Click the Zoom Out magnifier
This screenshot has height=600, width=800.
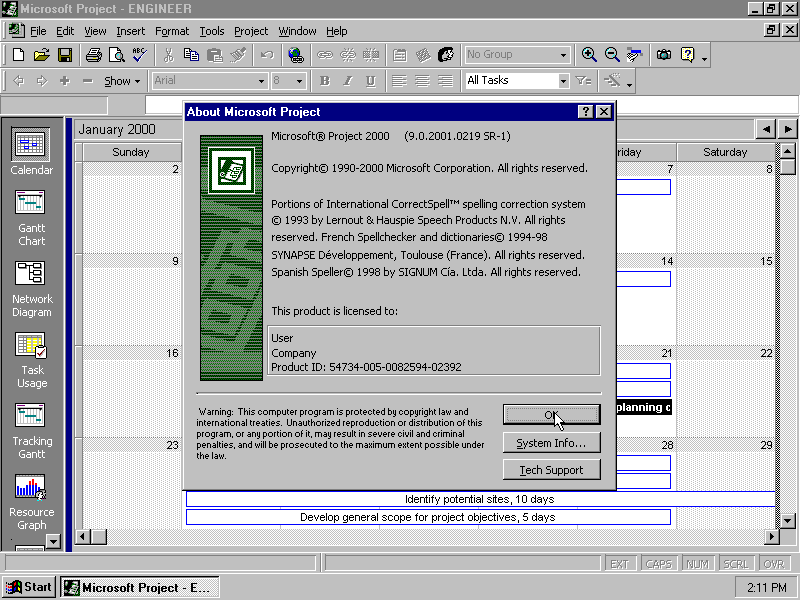pyautogui.click(x=612, y=55)
